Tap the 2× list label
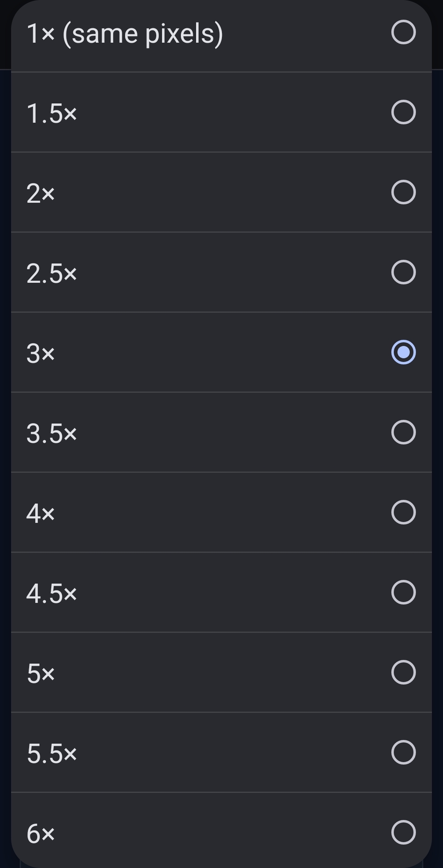The image size is (443, 868). click(x=41, y=194)
